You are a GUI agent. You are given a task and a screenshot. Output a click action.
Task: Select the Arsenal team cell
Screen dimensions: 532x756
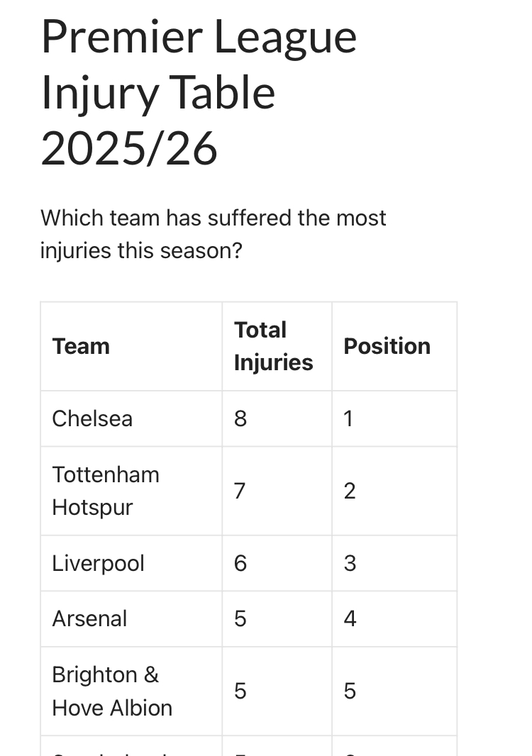coord(89,618)
